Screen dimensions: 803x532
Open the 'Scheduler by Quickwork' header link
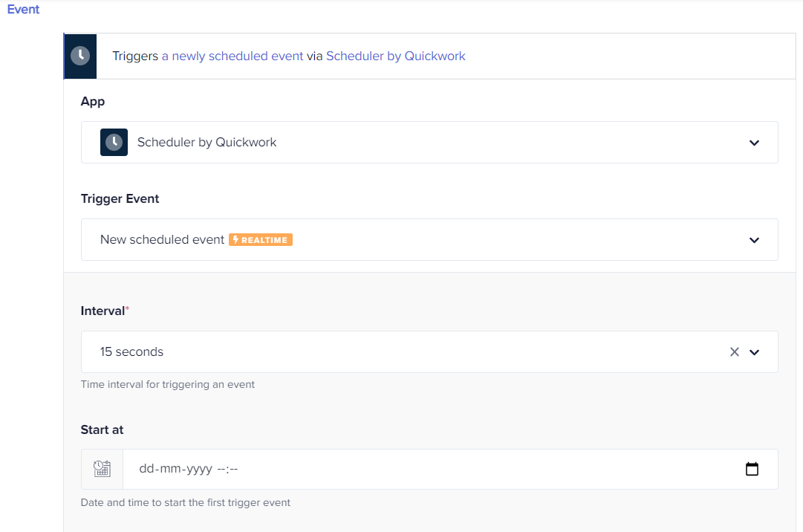click(x=395, y=56)
